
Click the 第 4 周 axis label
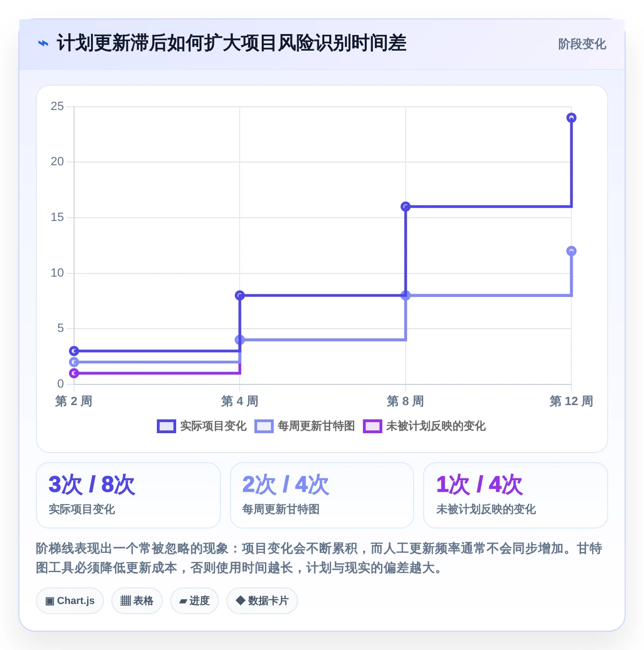point(240,401)
